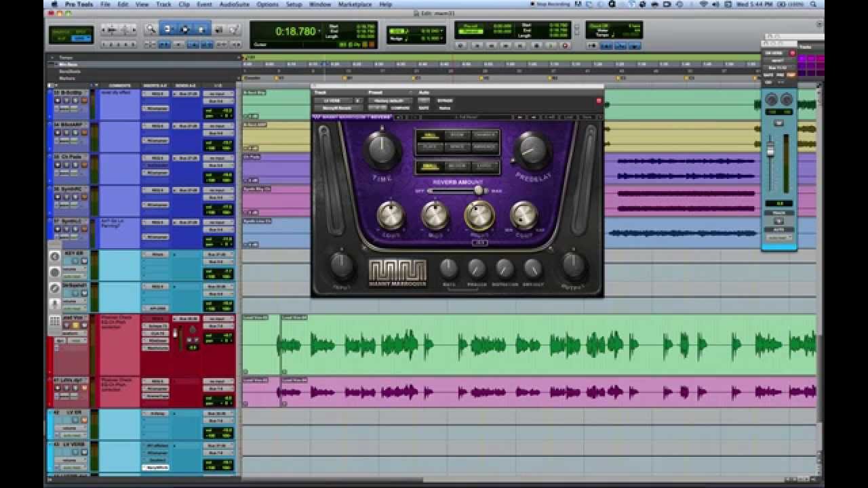This screenshot has height=488, width=868.
Task: Select the green Lead Vox audio clip
Action: [549, 344]
